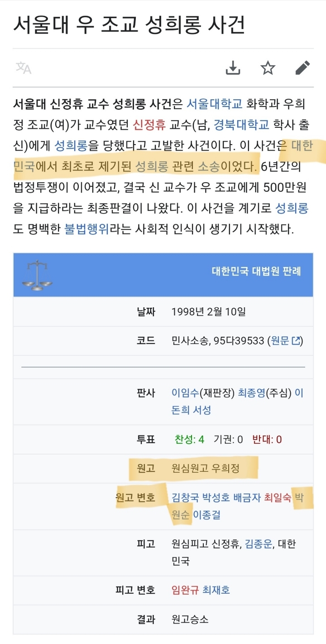Open the language translation icon
Viewport: 326px width, 644px height.
click(24, 68)
